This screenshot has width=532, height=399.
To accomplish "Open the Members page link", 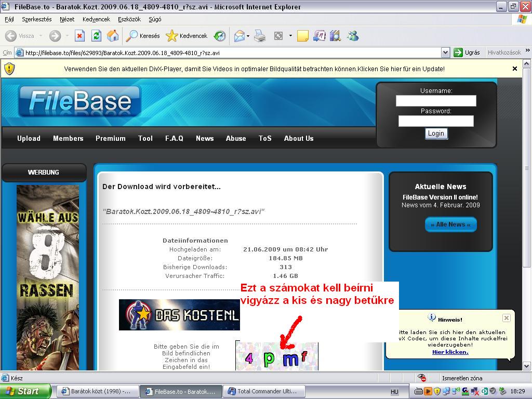I will click(68, 138).
